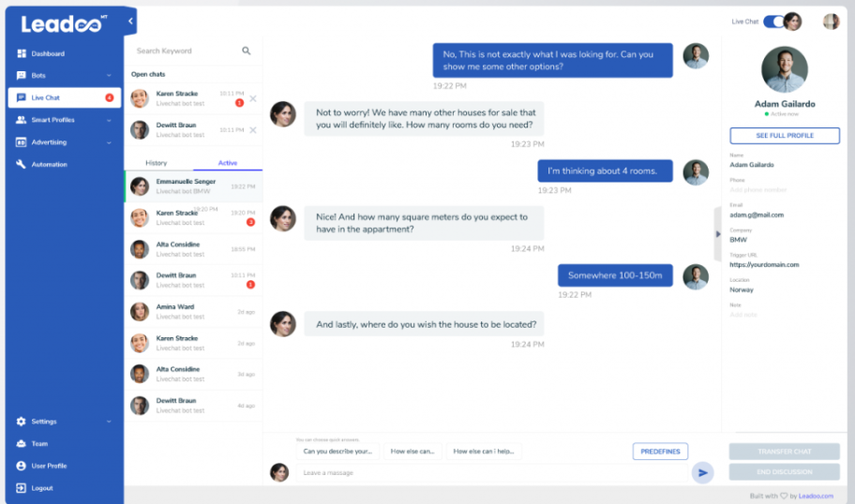
Task: Toggle the Live Chat availability switch
Action: pyautogui.click(x=774, y=22)
